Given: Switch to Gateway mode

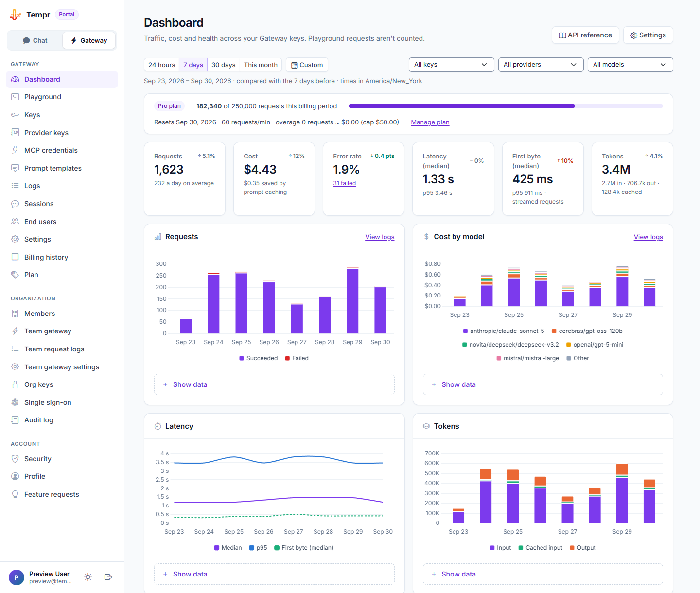Looking at the screenshot, I should pyautogui.click(x=89, y=40).
